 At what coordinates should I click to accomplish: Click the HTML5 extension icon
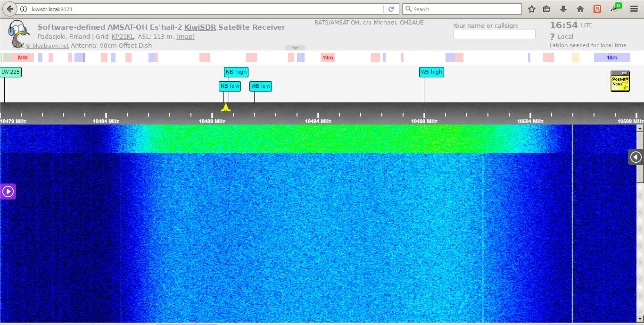[597, 9]
